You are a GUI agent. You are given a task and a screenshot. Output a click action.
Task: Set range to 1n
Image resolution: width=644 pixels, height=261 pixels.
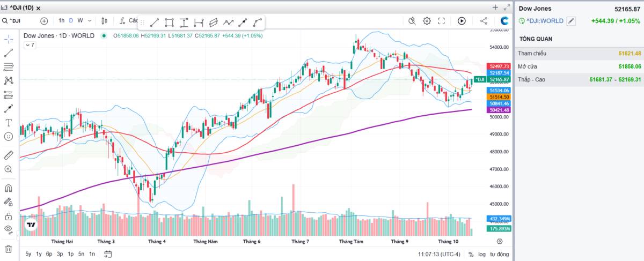coord(92,254)
